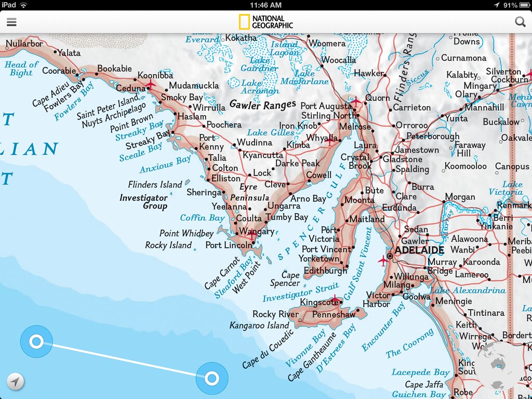
Task: Tap the Lacepede Bay label
Action: [420, 373]
